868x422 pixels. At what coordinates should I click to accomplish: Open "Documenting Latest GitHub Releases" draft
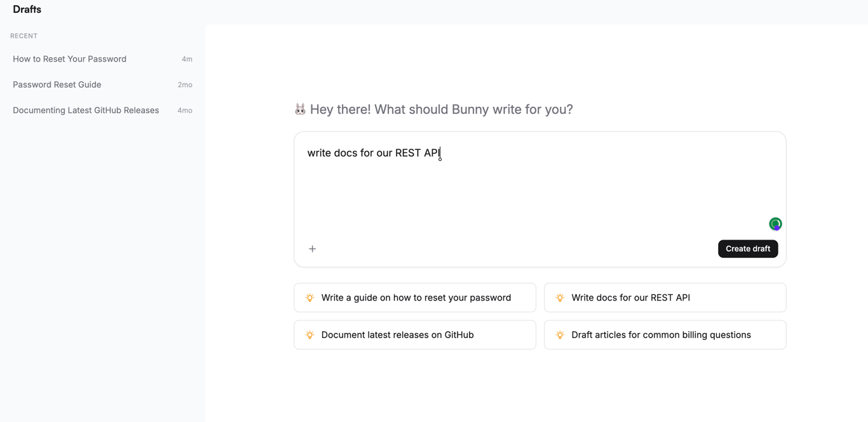click(86, 111)
